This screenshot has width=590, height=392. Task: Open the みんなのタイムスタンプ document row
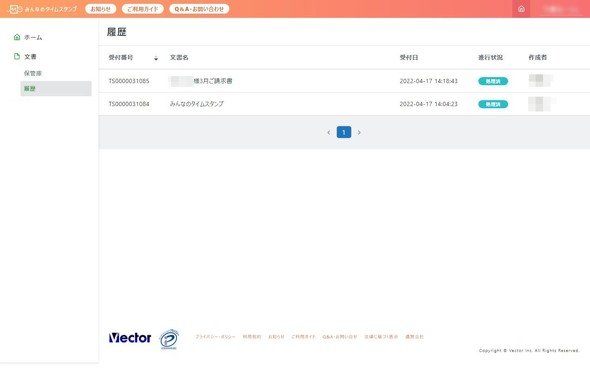tap(196, 104)
